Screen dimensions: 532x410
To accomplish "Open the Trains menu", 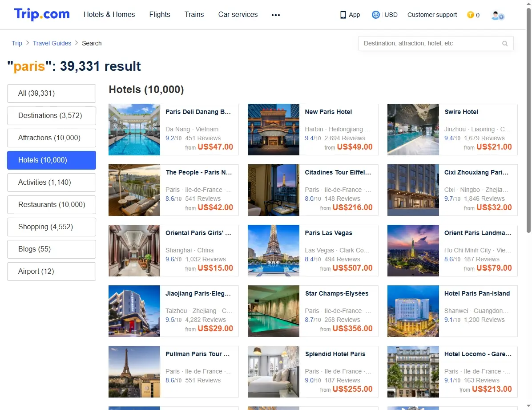I will (194, 15).
